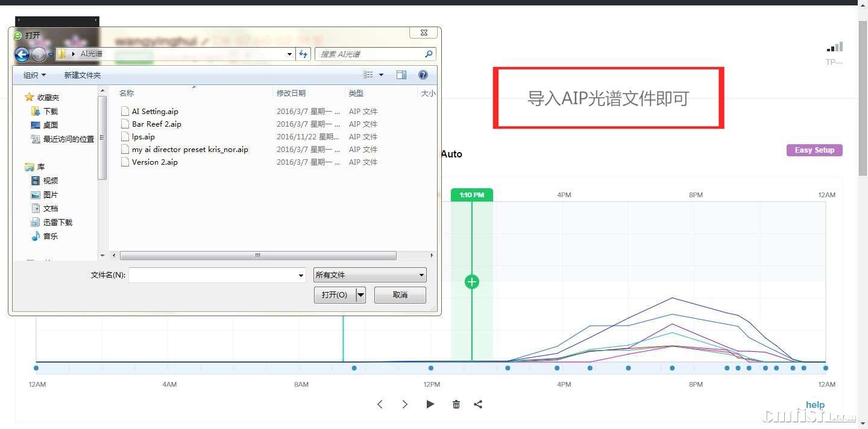Click the 1:10 PM timeline marker
The height and width of the screenshot is (429, 868).
coord(472,195)
